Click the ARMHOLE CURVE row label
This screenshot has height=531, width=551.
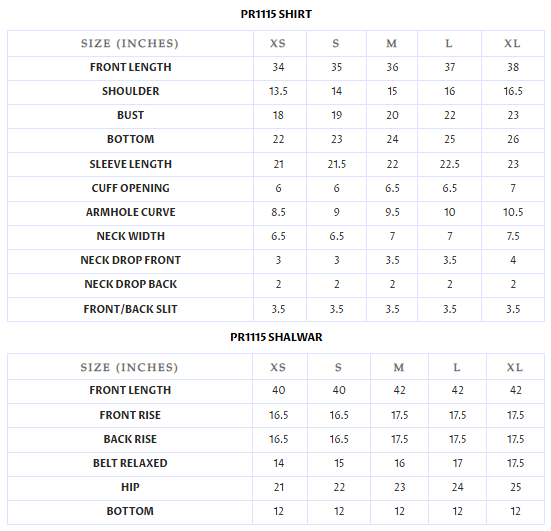[x=130, y=212]
